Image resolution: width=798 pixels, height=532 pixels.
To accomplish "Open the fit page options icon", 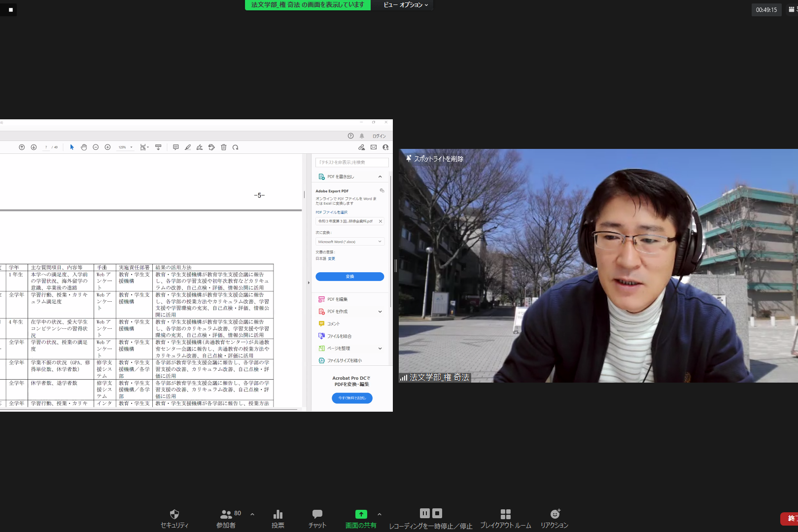I will click(144, 147).
